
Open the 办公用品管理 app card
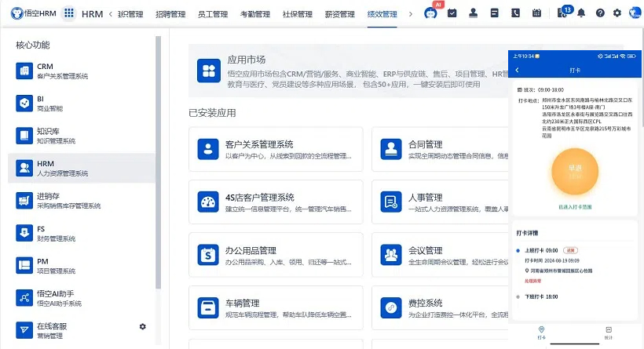(276, 255)
